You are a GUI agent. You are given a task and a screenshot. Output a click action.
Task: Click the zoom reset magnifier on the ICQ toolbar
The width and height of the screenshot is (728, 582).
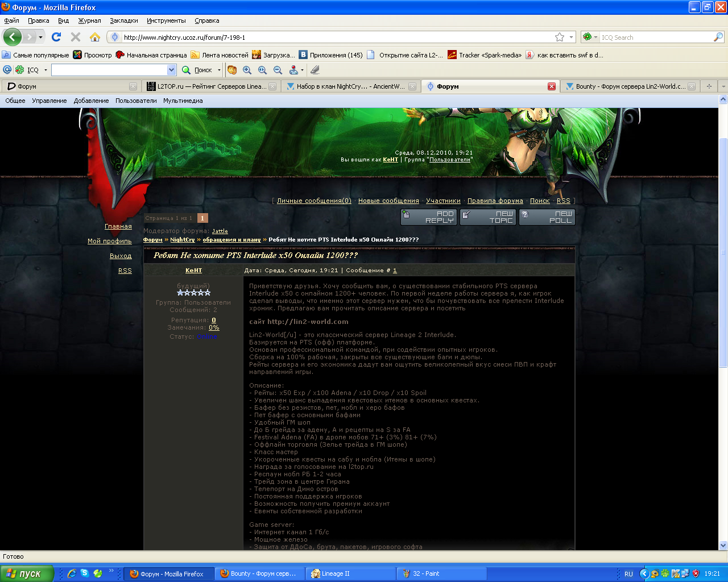[262, 70]
